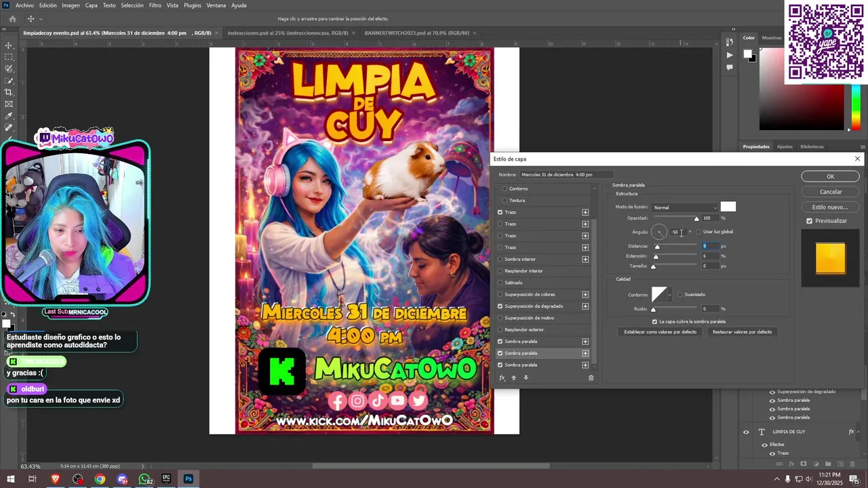Open the Modo de fusión Normal dropdown
This screenshot has height=488, width=868.
684,207
